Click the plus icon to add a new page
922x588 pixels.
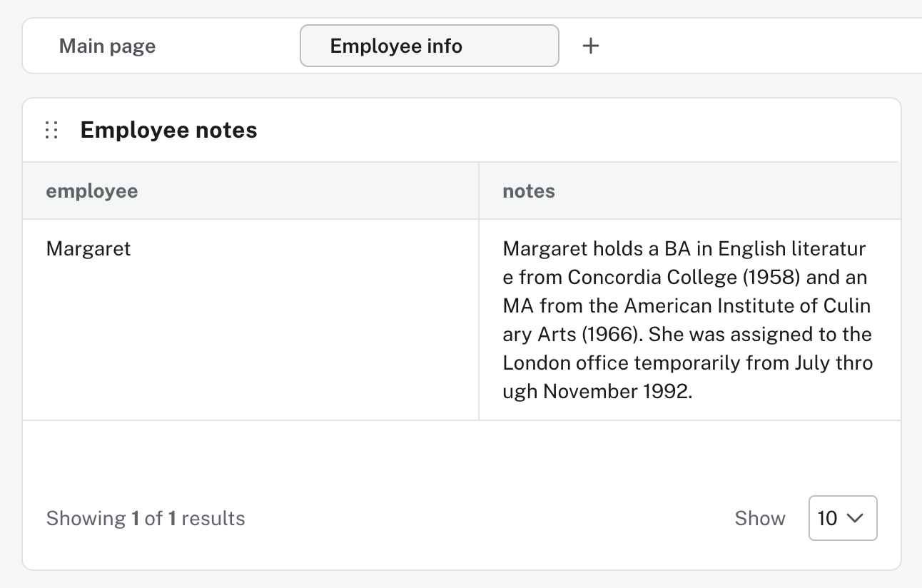point(590,45)
